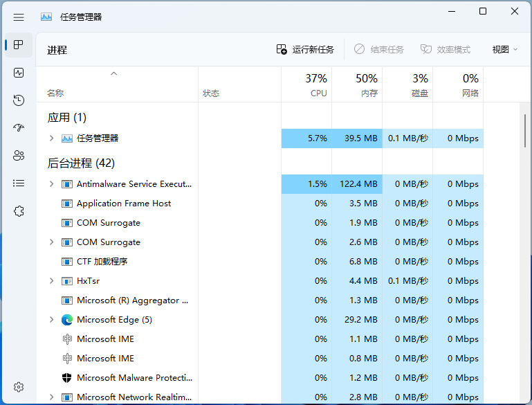This screenshot has height=405, width=532.
Task: Sort by the 内存 column header
Action: 357,85
